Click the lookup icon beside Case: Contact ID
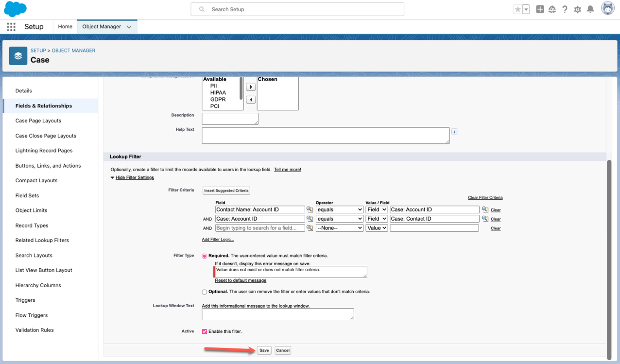Viewport: 620px width, 364px height. point(484,219)
